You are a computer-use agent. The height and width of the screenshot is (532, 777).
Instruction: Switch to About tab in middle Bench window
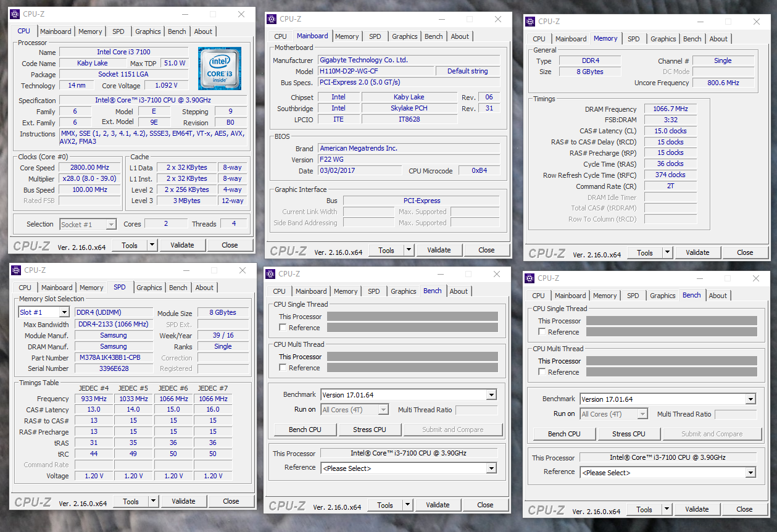459,291
